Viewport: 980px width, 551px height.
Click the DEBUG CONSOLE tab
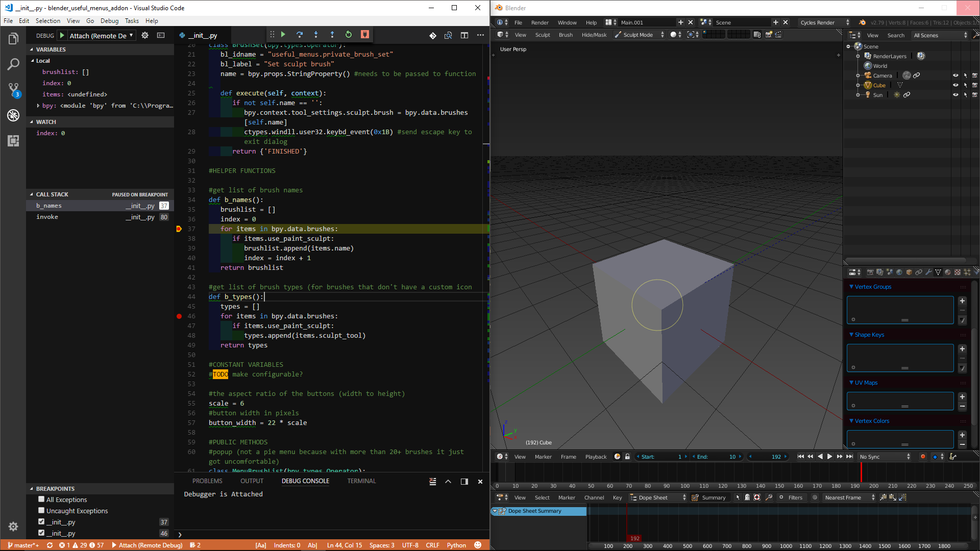[305, 481]
